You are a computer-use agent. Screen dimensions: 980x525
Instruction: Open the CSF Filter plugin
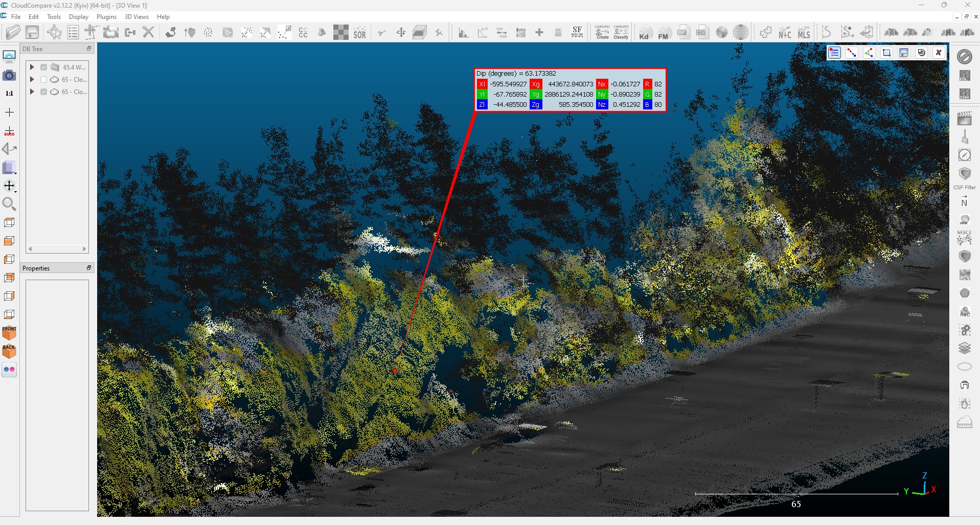coord(964,174)
